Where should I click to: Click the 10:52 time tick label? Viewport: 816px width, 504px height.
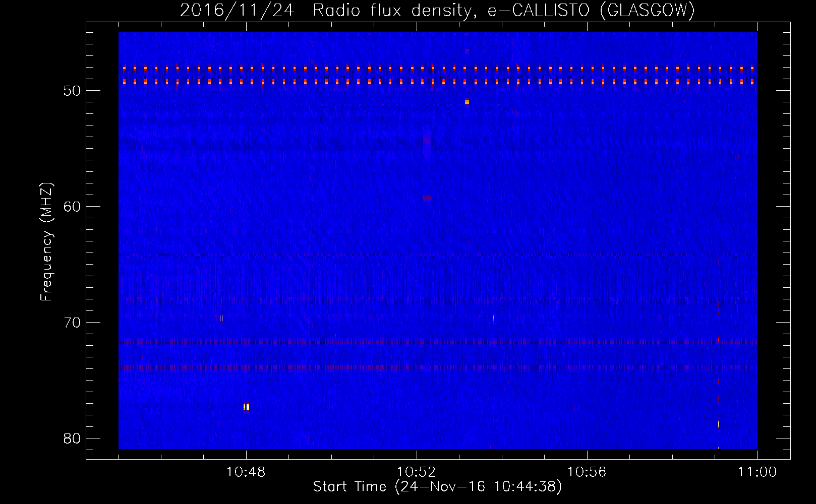pos(416,472)
